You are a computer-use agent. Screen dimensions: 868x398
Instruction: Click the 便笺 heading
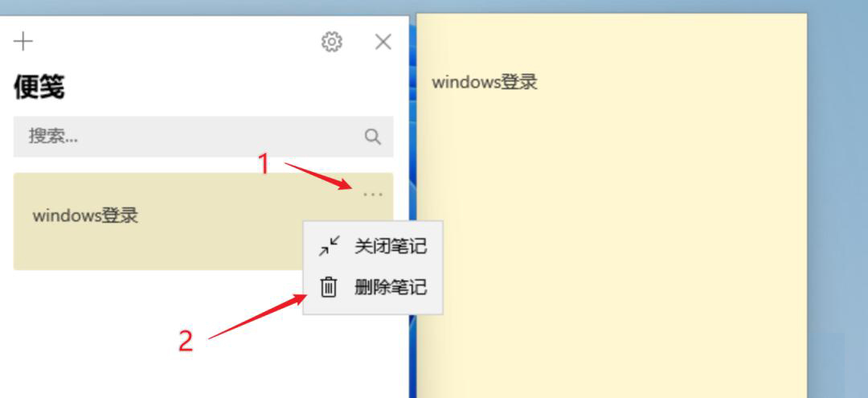(39, 88)
